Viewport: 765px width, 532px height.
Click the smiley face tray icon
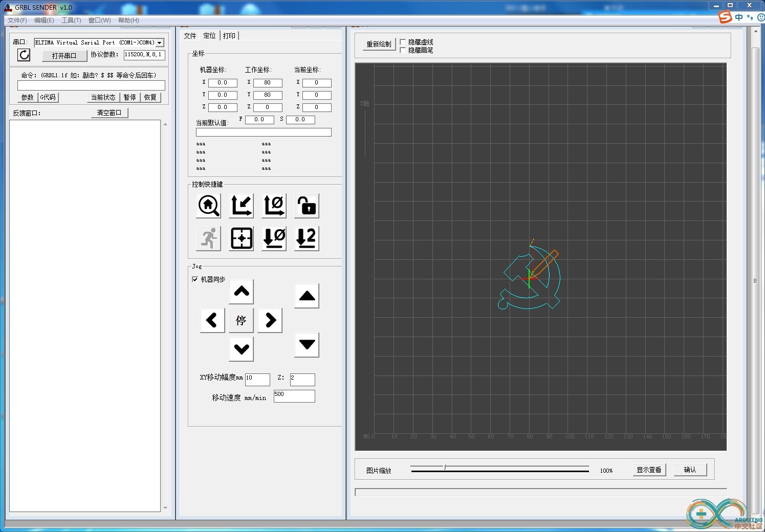click(761, 17)
